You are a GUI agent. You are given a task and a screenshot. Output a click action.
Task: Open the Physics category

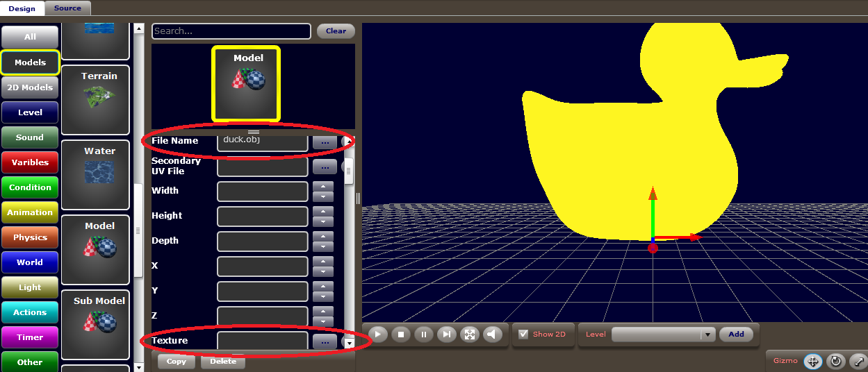[30, 237]
